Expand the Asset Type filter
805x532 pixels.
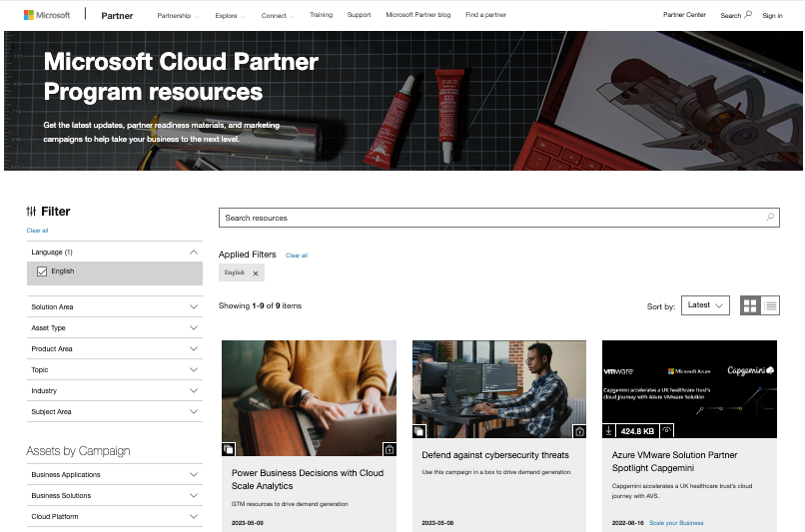115,327
